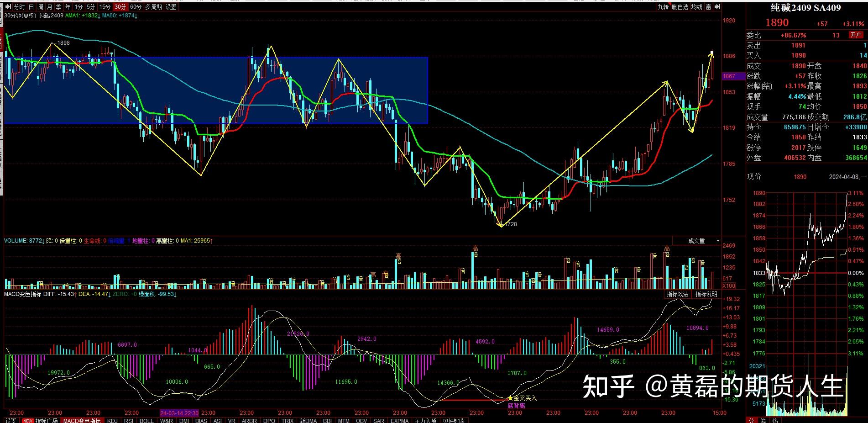Viewport: 868px width, 423px height.
Task: Click the 指标战法 button
Action: [677, 294]
